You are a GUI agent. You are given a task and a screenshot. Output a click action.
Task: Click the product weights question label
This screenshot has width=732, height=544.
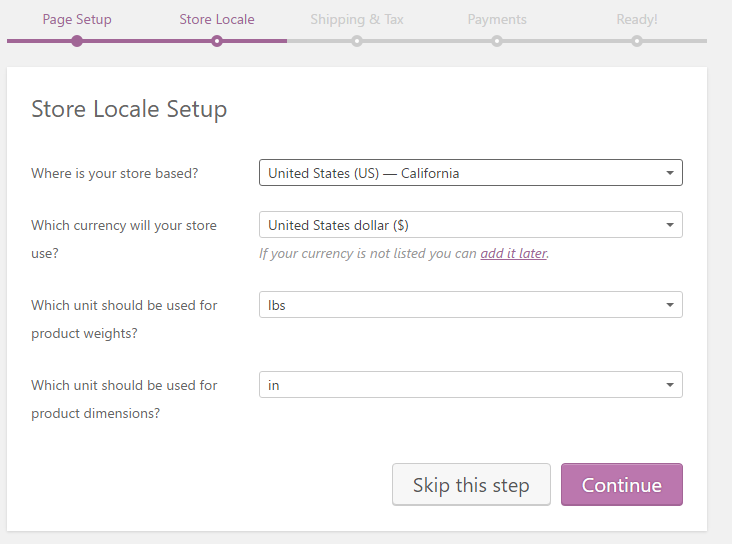pos(124,319)
